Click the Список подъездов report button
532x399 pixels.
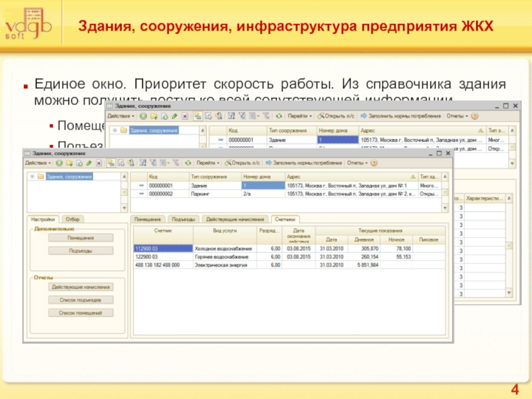(80, 300)
